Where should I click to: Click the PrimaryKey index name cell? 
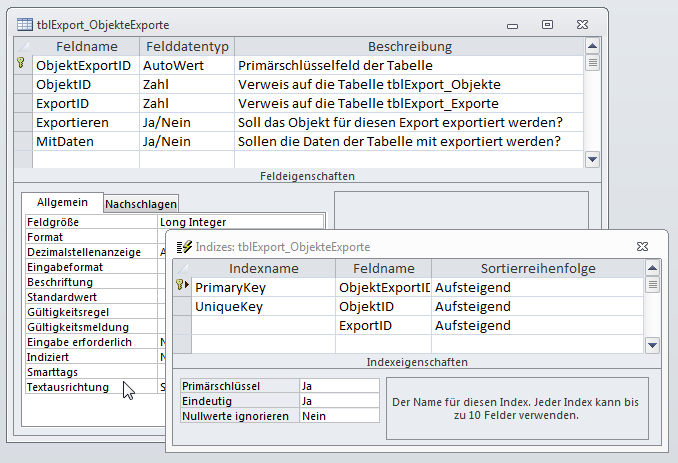263,287
